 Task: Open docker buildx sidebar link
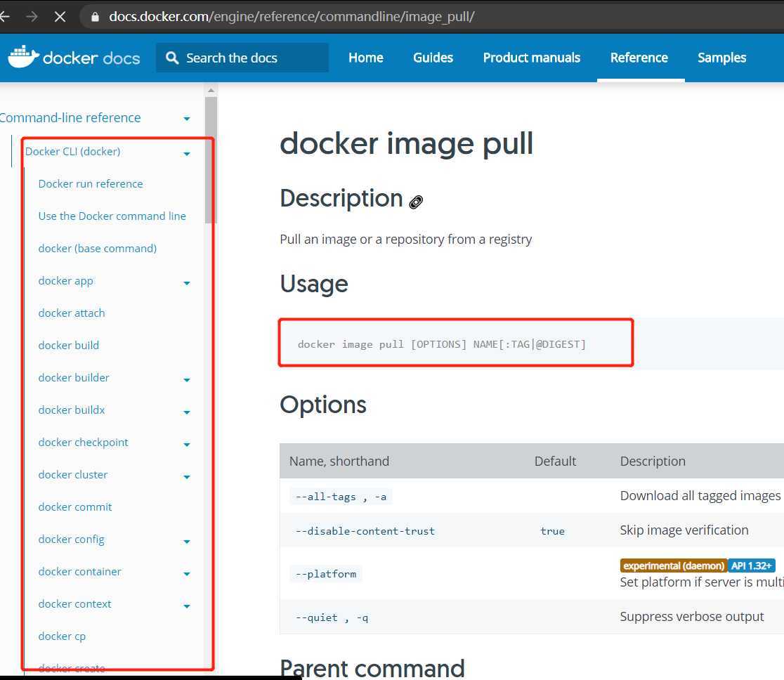pyautogui.click(x=72, y=410)
